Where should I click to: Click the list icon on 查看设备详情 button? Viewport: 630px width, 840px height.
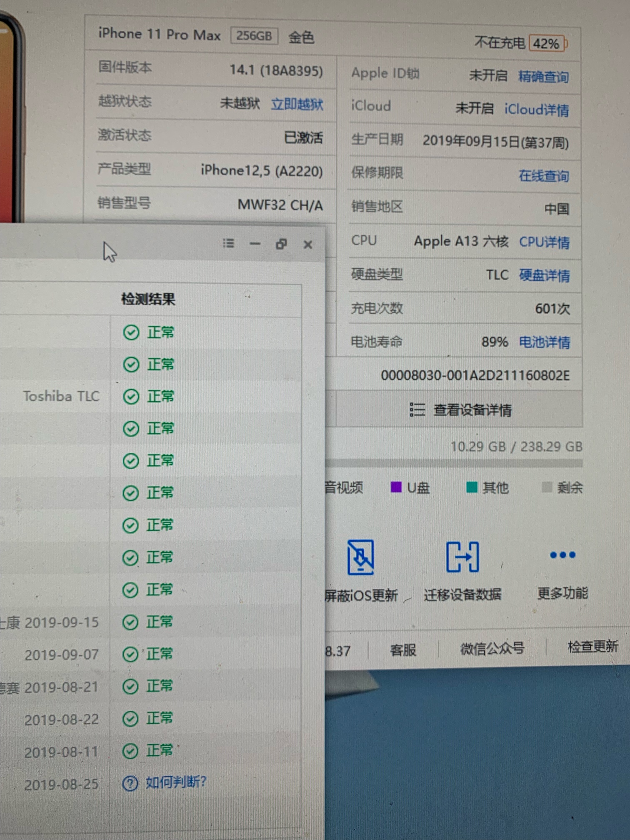pos(417,410)
